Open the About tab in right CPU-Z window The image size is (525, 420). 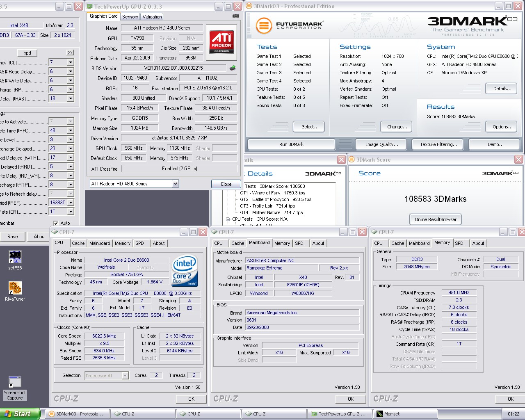coord(478,243)
